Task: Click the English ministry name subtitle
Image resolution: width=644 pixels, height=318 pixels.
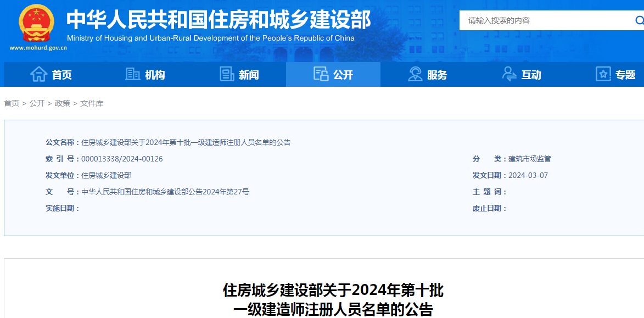Action: pyautogui.click(x=210, y=38)
